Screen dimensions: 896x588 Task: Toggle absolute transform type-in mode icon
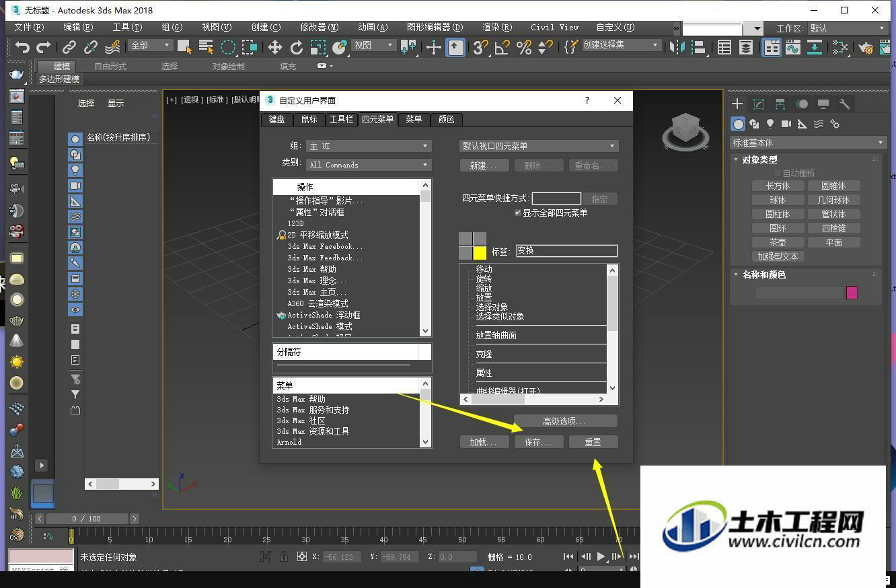click(302, 556)
